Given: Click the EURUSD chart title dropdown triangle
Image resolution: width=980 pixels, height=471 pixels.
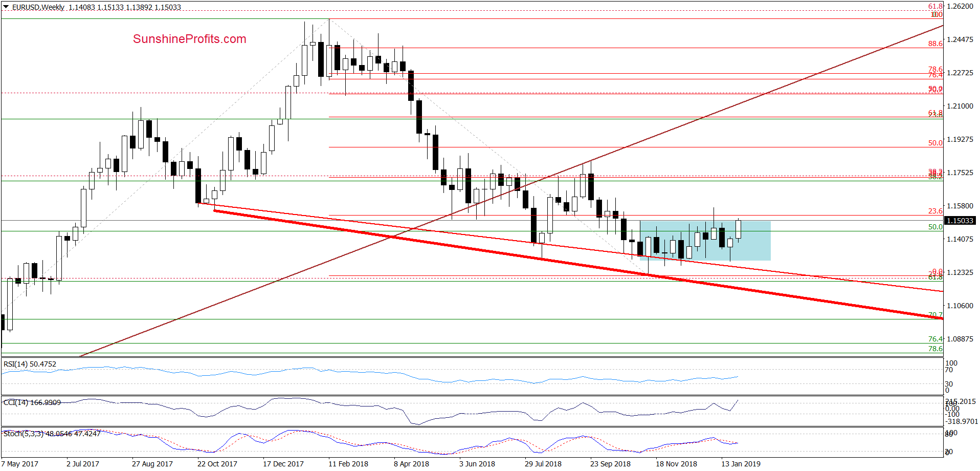Looking at the screenshot, I should coord(6,7).
